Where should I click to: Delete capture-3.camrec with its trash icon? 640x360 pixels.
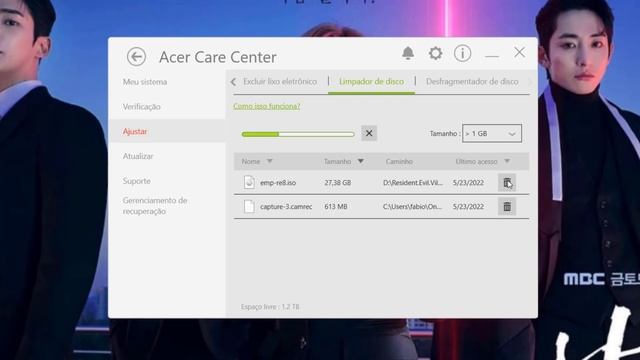[507, 207]
